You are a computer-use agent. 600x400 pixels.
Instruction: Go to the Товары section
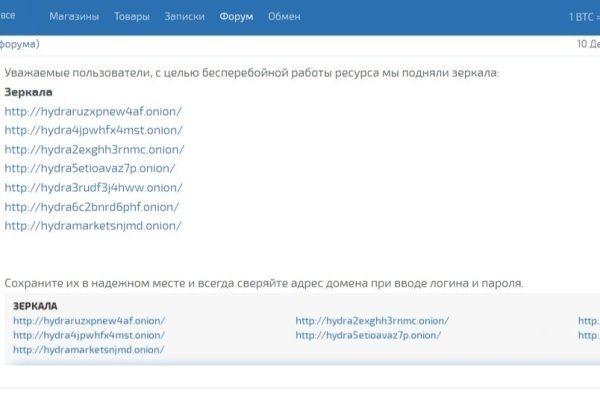pos(132,17)
